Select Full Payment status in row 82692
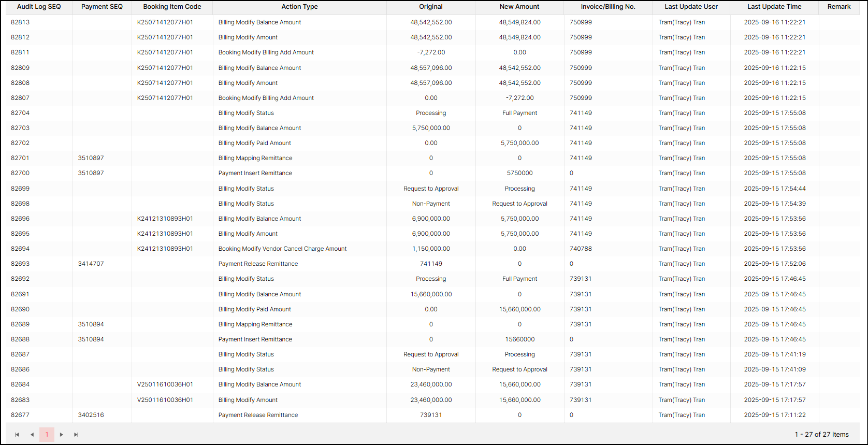 (x=519, y=279)
